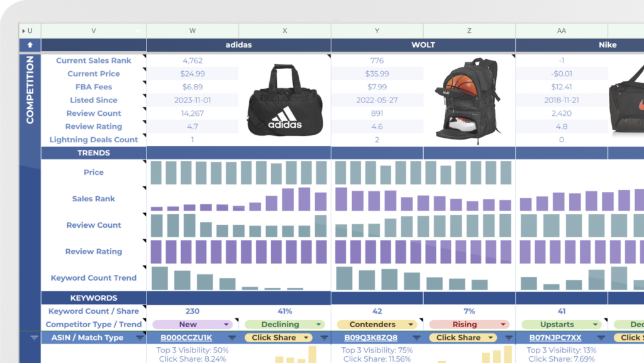The image size is (644, 363).
Task: Select the Keyword Count Trend row label
Action: click(94, 278)
